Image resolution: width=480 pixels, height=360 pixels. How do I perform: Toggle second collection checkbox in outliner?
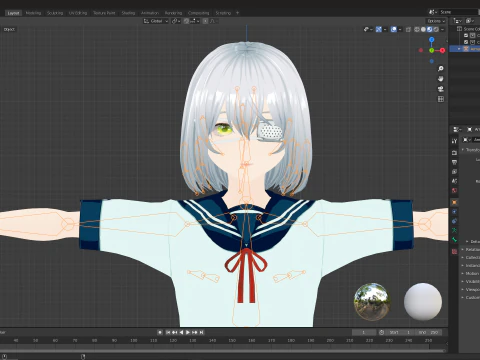[466, 42]
